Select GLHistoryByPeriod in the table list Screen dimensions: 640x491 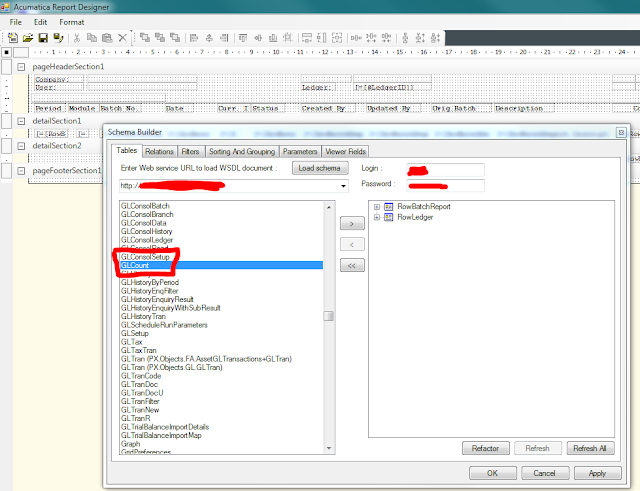150,282
